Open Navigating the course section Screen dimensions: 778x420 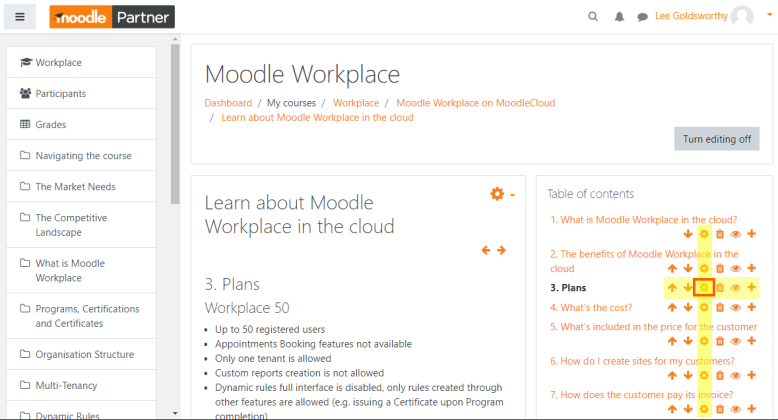81,155
